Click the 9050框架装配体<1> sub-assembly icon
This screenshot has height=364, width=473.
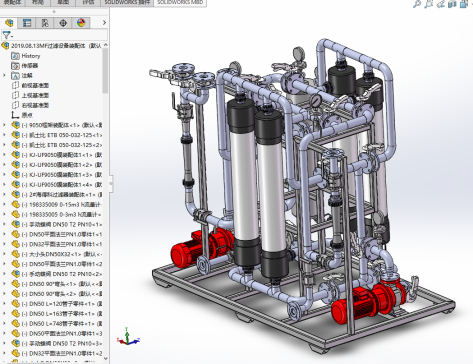pos(15,125)
